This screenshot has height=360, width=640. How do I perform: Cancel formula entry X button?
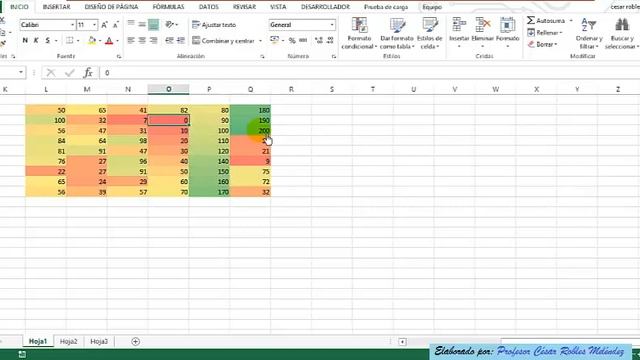click(x=51, y=73)
